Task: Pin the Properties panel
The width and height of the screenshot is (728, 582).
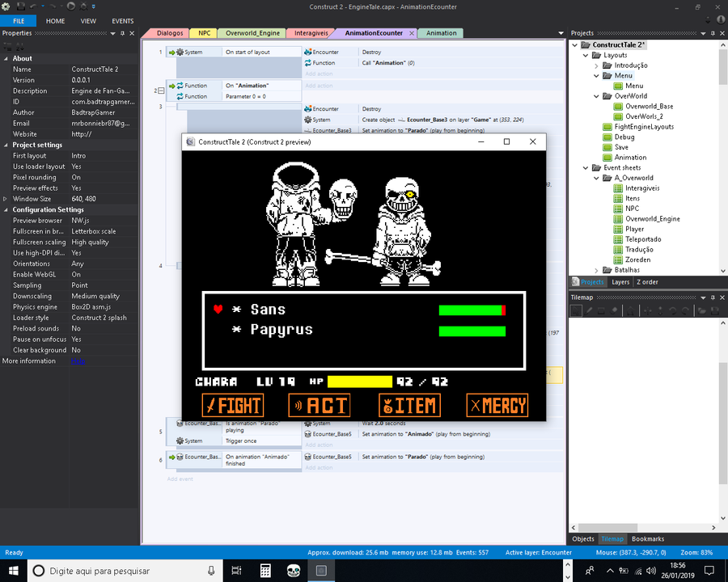Action: [123, 33]
